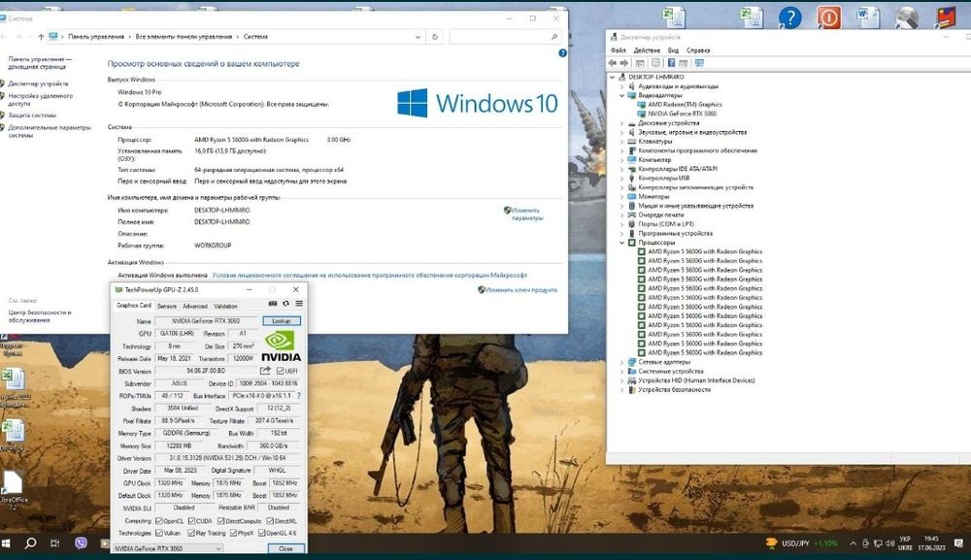Open the Диспетчер устройств sidebar link

(38, 83)
